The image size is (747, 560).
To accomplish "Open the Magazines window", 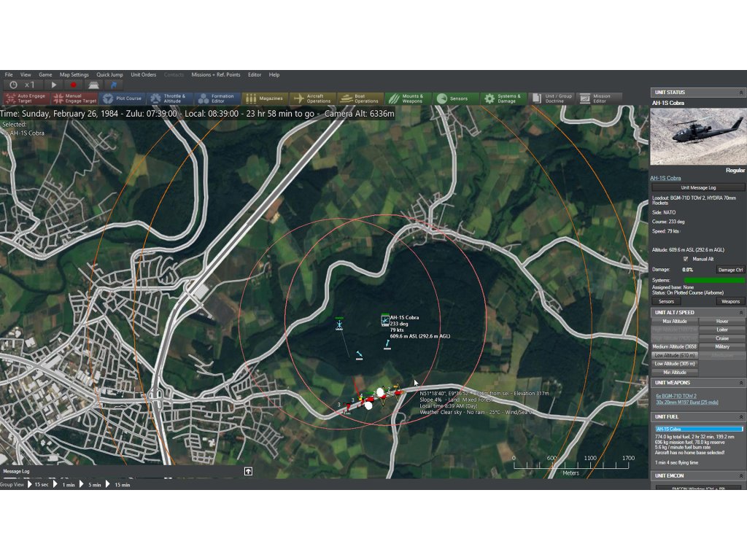I will coord(266,98).
